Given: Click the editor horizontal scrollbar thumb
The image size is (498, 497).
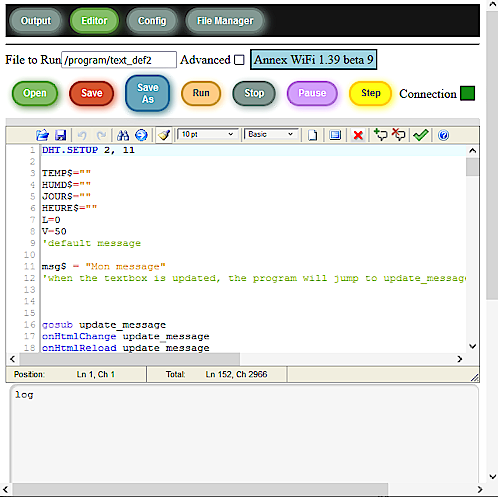Looking at the screenshot, I should coord(130,359).
